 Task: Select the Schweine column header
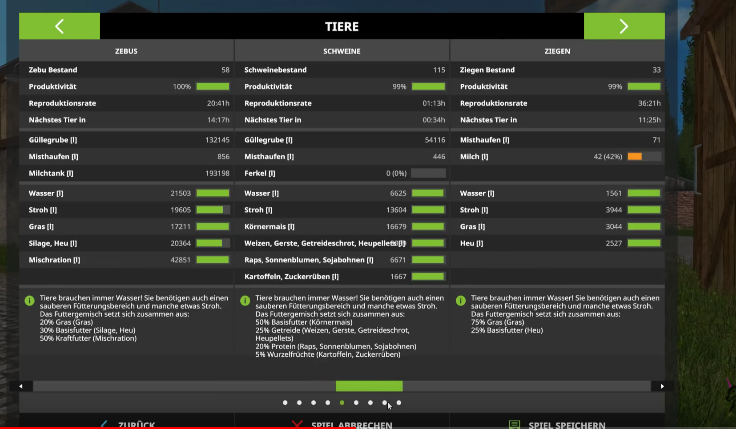coord(342,51)
